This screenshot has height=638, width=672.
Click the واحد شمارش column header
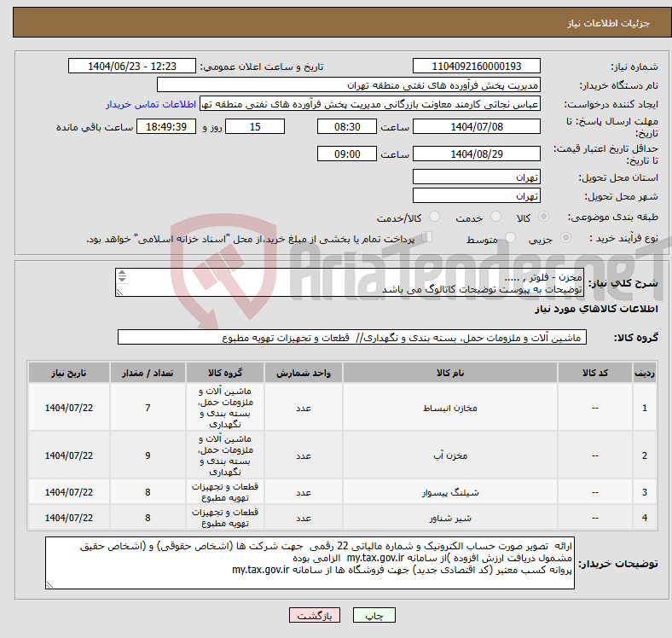point(304,373)
